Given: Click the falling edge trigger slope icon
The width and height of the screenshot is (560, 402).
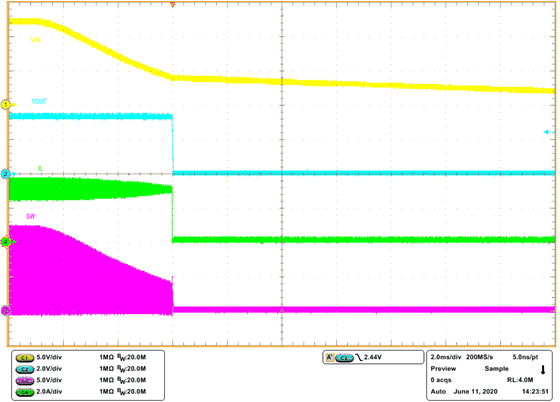Looking at the screenshot, I should [359, 357].
